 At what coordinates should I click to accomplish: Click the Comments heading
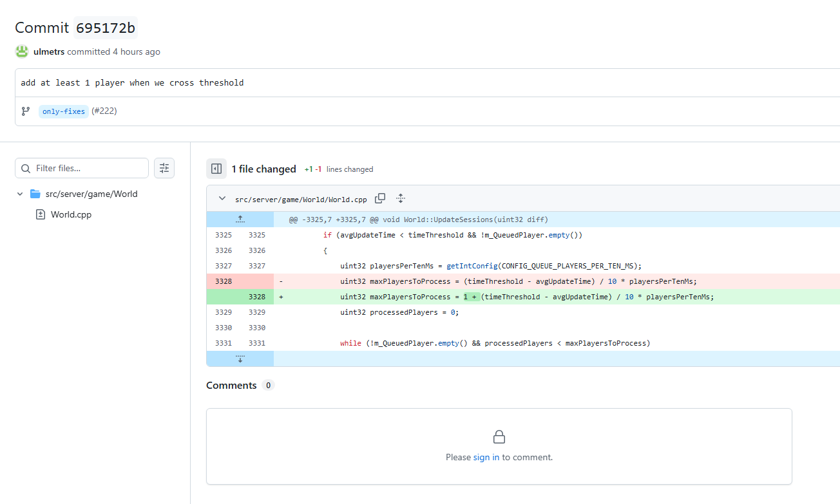(x=231, y=385)
